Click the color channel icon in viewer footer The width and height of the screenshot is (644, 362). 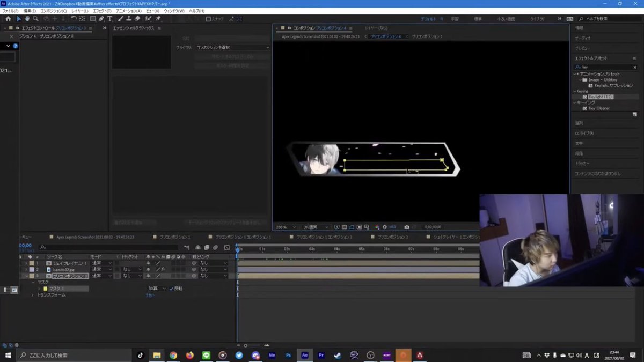pos(376,227)
